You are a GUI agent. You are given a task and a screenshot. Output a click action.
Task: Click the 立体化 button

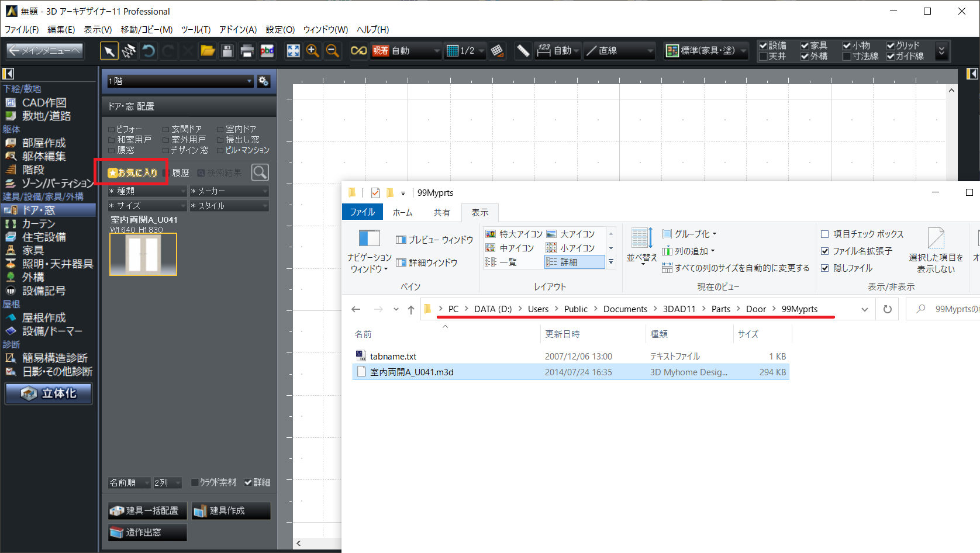coord(49,393)
